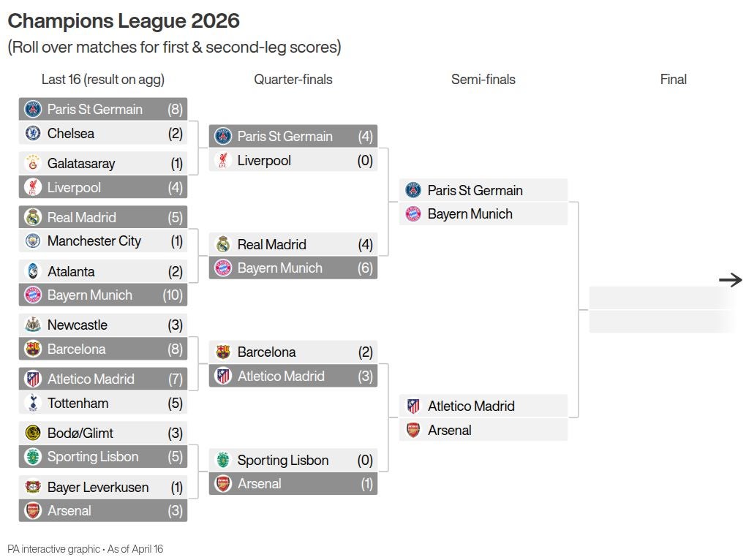Click the Semi-finals column heading
The width and height of the screenshot is (746, 560).
pyautogui.click(x=483, y=80)
